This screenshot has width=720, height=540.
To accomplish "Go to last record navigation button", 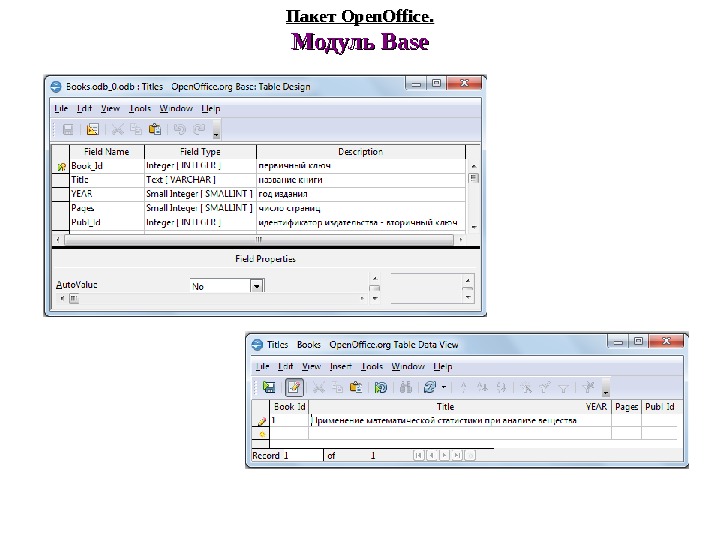I will pos(457,455).
